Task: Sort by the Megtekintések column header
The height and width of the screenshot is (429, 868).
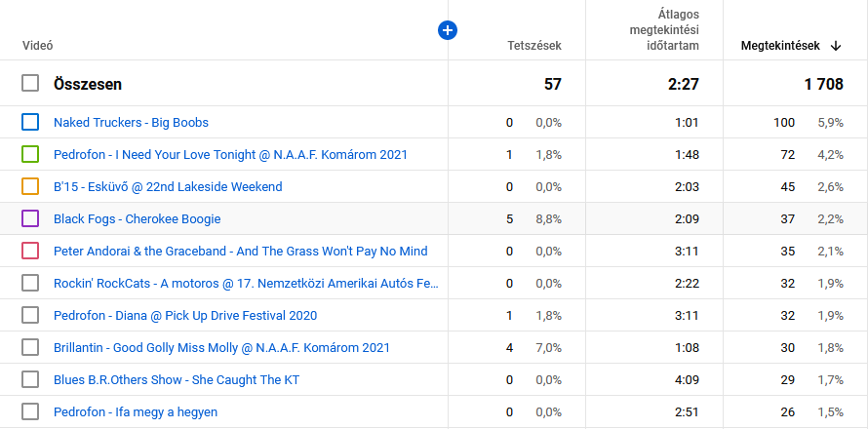Action: click(782, 46)
